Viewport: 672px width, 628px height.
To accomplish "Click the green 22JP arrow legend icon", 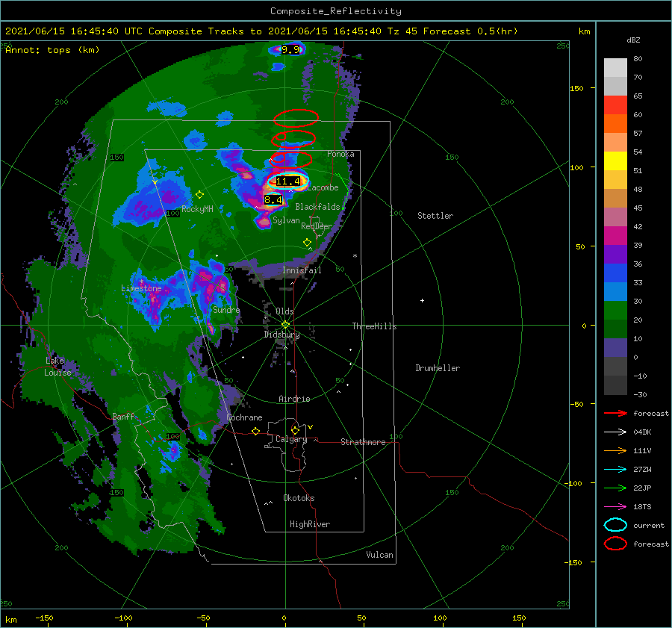I will (x=615, y=488).
